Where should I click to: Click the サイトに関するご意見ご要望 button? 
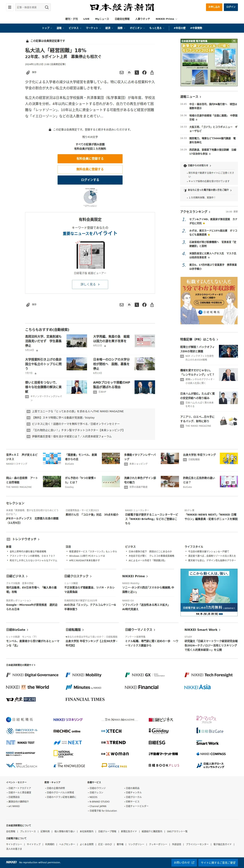pyautogui.click(x=218, y=862)
